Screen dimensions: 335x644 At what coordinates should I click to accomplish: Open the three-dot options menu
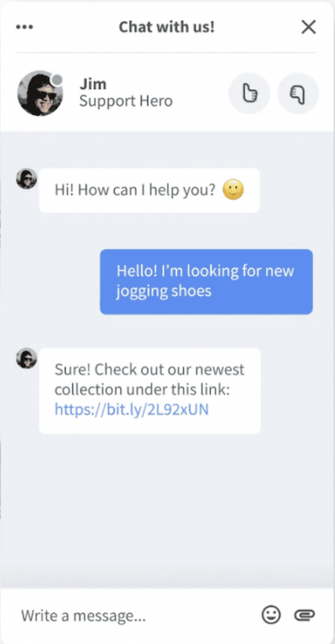click(x=25, y=28)
